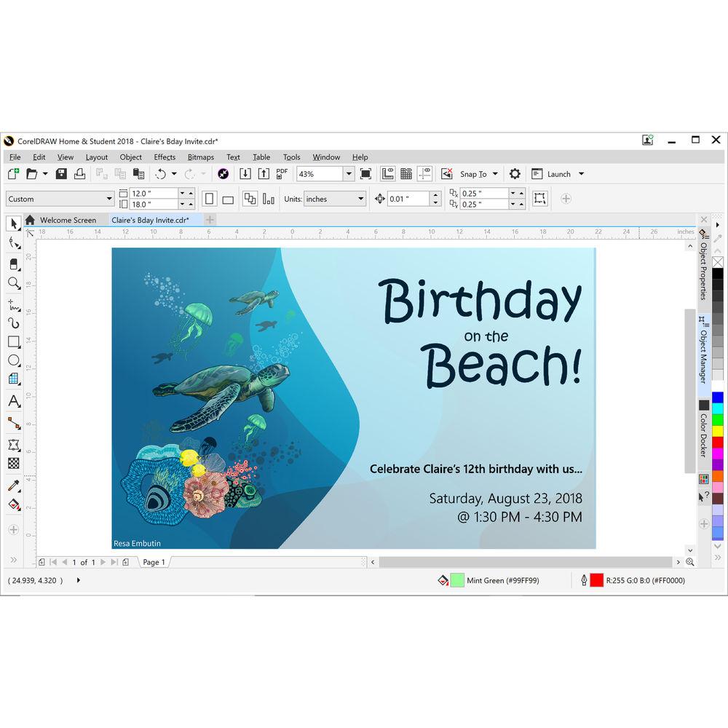Select the Color Eyedropper tool

point(12,484)
